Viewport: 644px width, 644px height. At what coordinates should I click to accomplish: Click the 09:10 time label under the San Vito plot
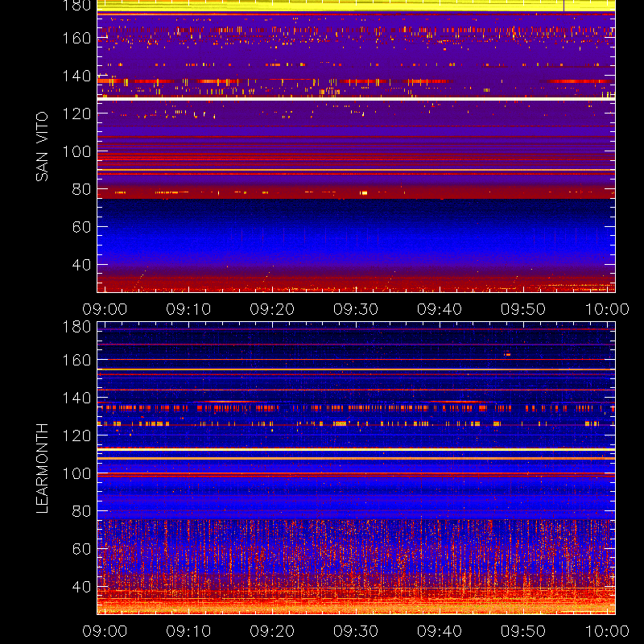pyautogui.click(x=188, y=309)
